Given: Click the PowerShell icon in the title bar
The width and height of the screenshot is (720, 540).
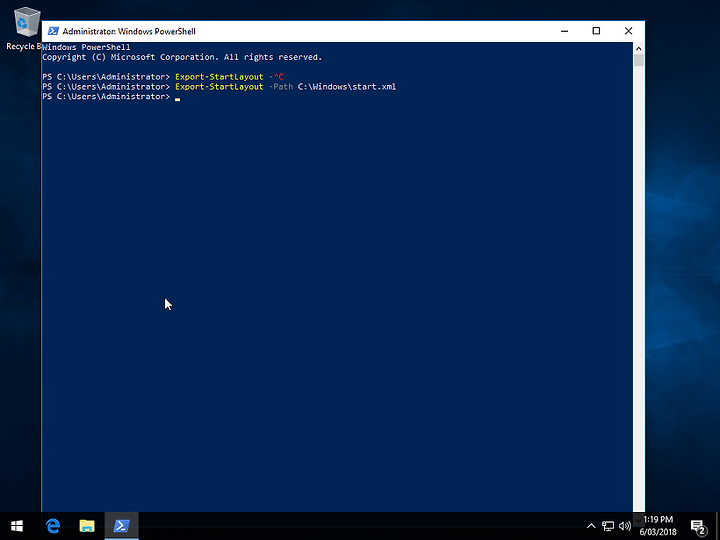Looking at the screenshot, I should [53, 31].
